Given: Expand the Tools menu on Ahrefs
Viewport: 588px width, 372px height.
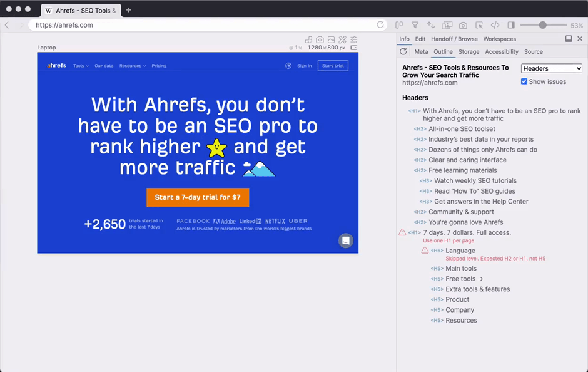Looking at the screenshot, I should coord(81,66).
